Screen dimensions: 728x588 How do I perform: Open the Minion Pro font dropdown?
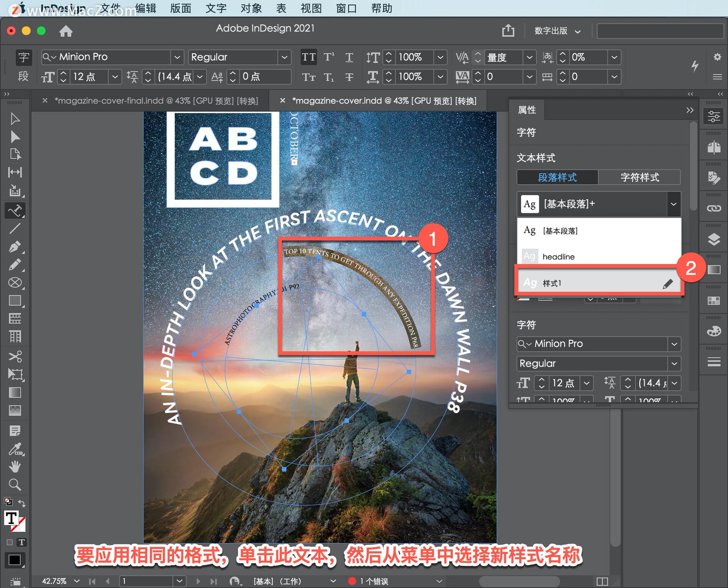[177, 57]
